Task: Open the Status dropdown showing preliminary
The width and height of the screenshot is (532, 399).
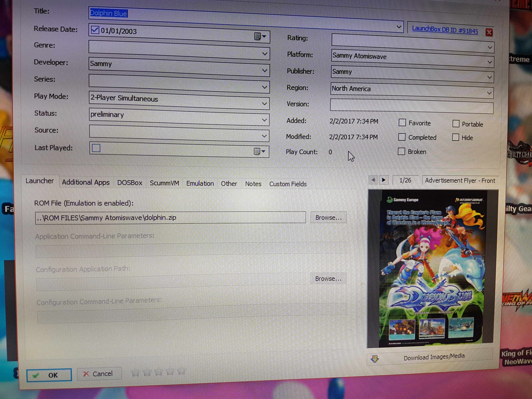Action: pos(264,120)
